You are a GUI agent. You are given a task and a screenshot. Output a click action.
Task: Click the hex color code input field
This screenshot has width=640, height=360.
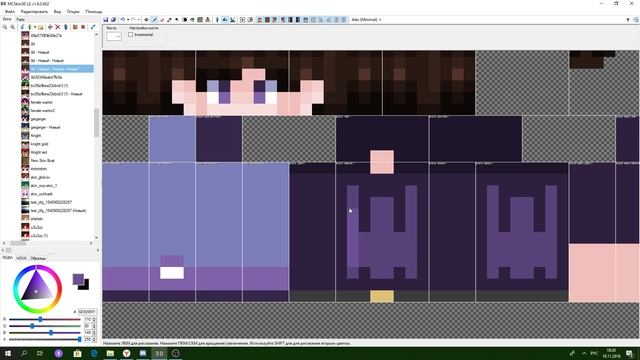(x=87, y=312)
